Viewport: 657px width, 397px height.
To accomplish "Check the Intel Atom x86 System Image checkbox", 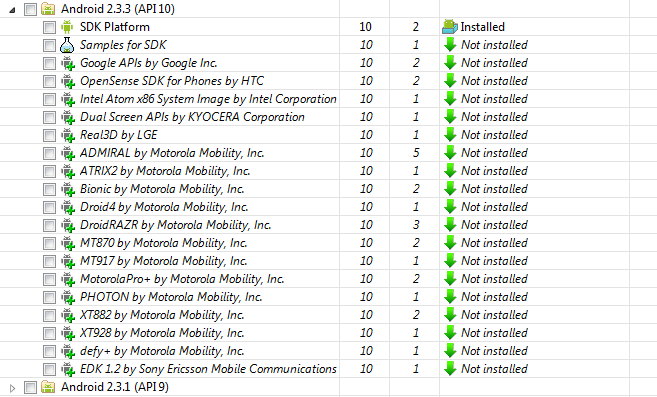I will click(x=49, y=99).
